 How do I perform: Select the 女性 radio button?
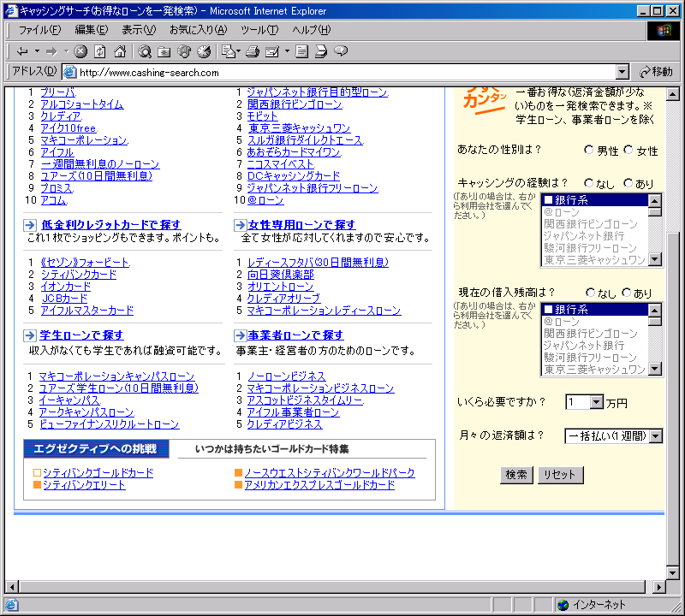(x=628, y=151)
